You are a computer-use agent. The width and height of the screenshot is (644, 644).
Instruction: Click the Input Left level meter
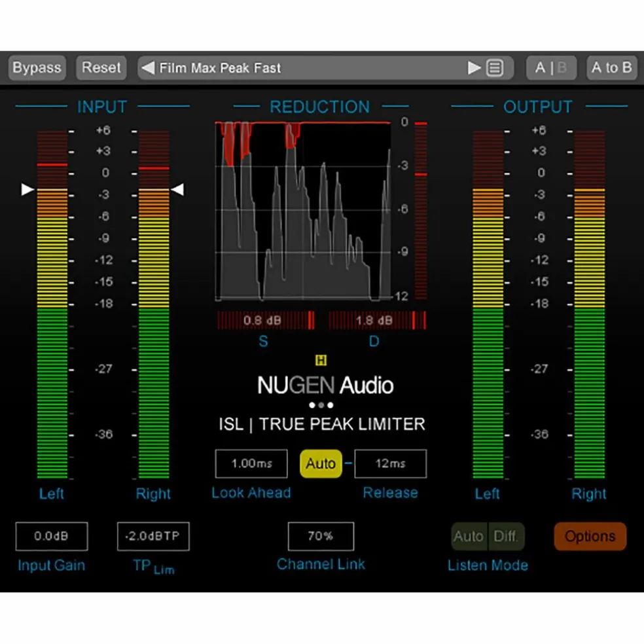(52, 304)
